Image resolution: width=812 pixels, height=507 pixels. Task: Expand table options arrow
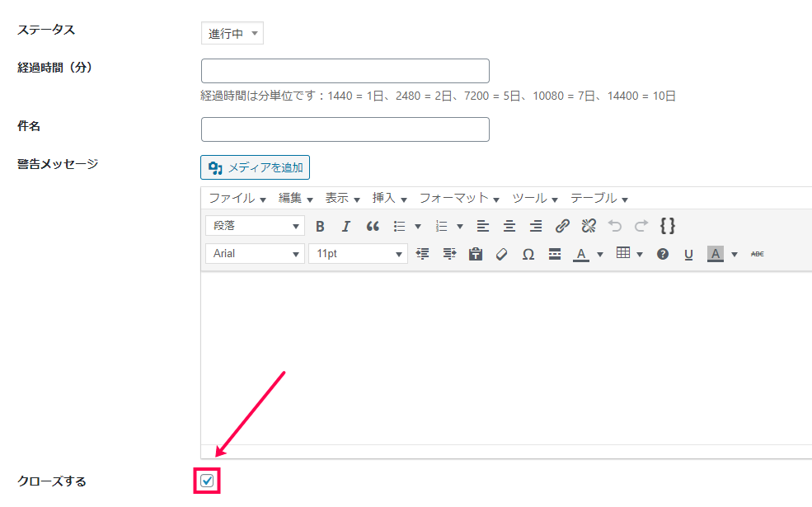(x=640, y=254)
